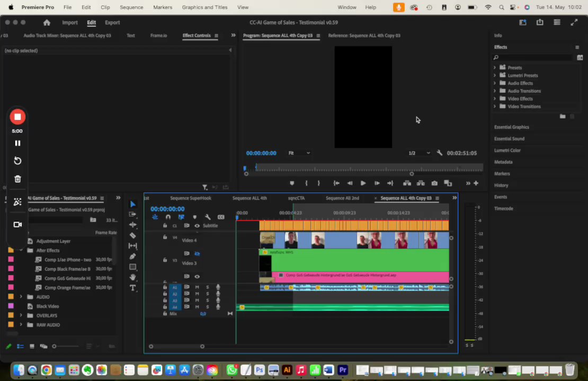Add a marker in Program monitor
Image resolution: width=588 pixels, height=381 pixels.
(x=292, y=183)
